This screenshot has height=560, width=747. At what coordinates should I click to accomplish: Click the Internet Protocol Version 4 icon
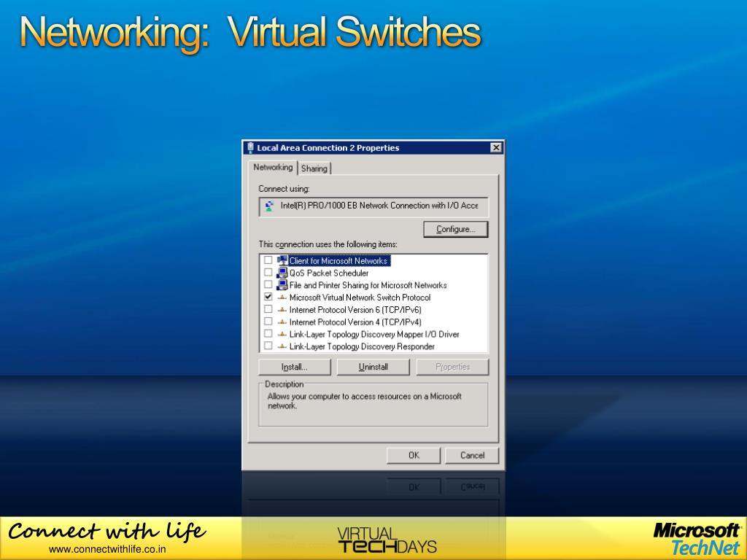click(x=282, y=322)
